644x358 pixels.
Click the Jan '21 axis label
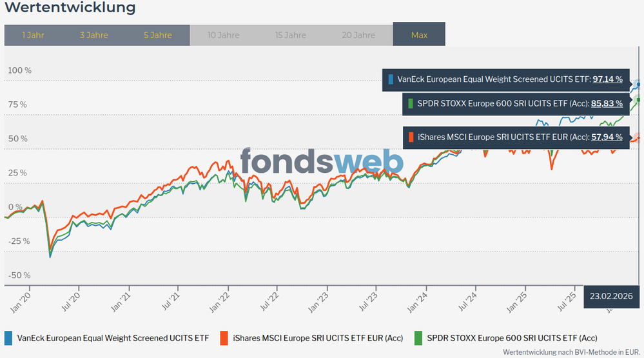coord(121,302)
